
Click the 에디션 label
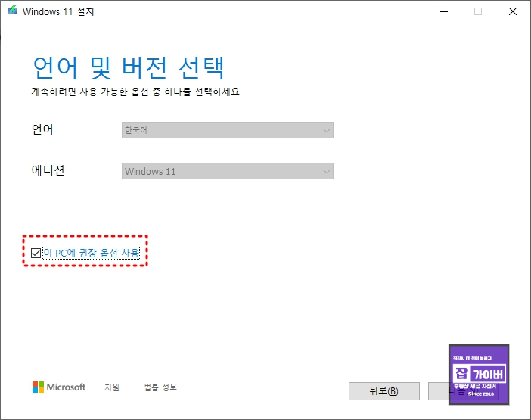48,170
